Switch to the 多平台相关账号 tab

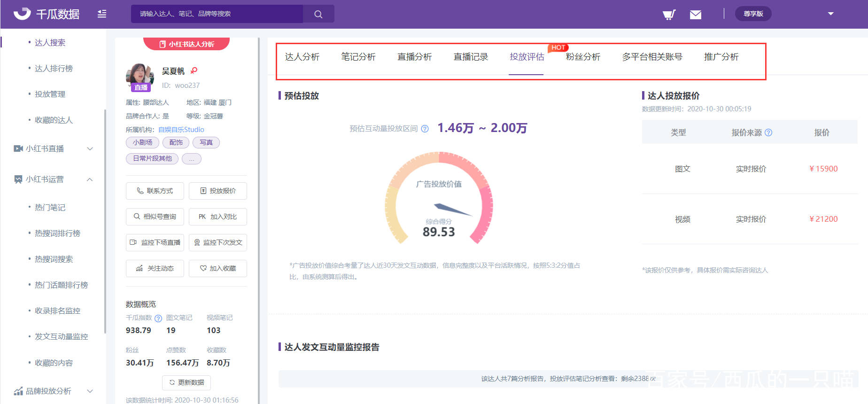652,57
